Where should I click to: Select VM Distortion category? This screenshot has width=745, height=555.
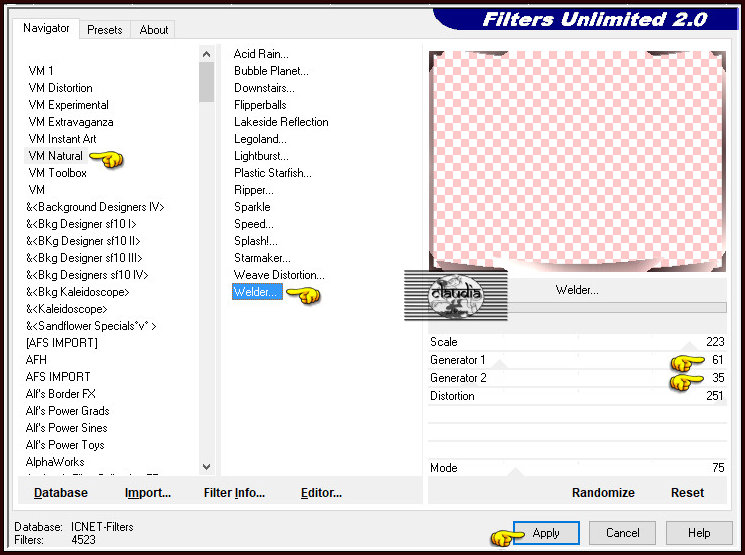(60, 88)
